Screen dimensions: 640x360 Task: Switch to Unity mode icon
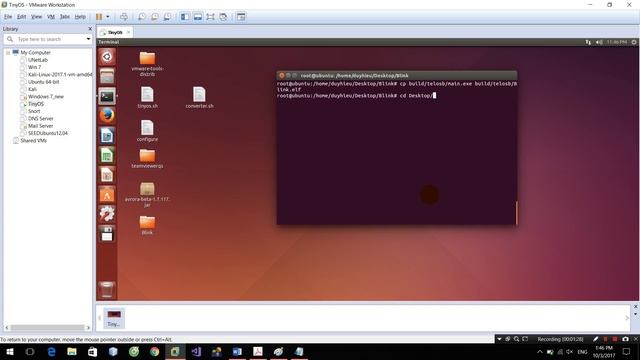(223, 17)
